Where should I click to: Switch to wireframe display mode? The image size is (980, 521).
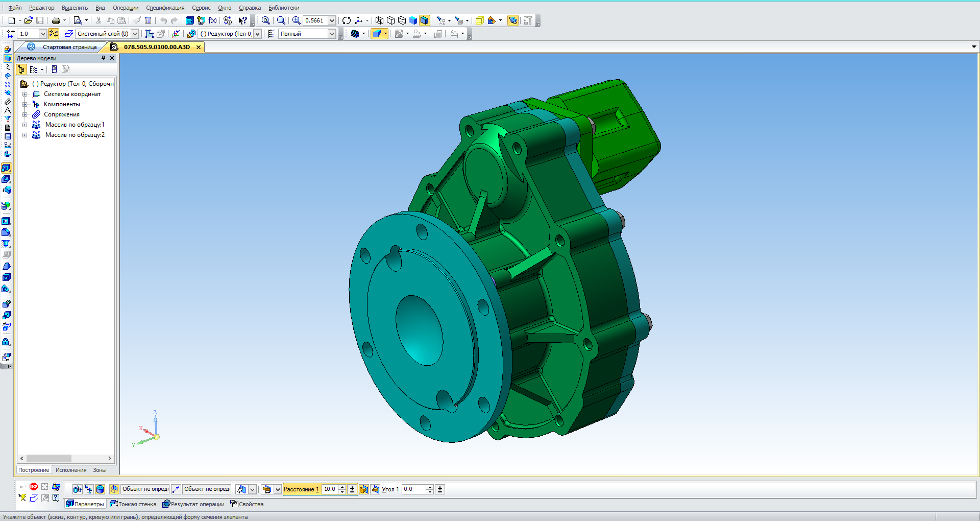379,20
